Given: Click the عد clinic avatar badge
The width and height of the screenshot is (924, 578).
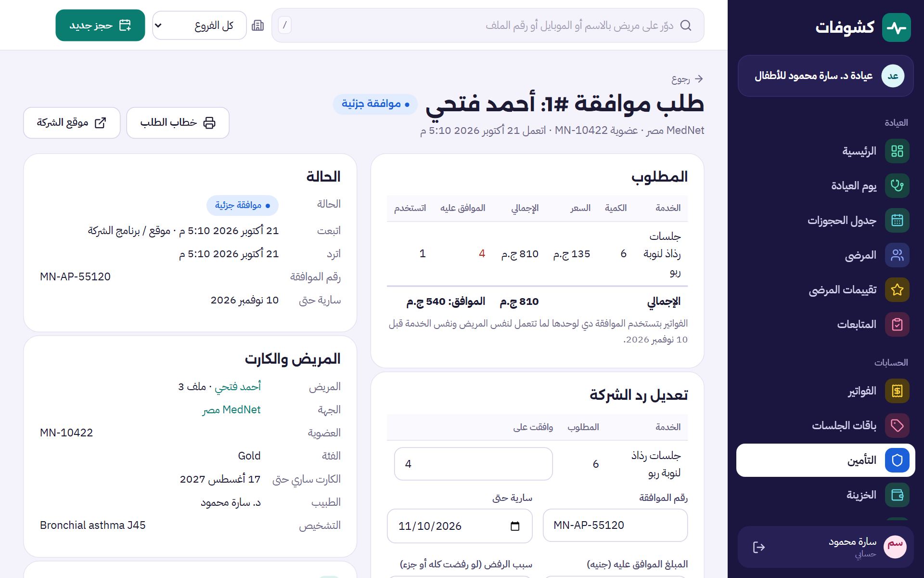Looking at the screenshot, I should click(893, 76).
